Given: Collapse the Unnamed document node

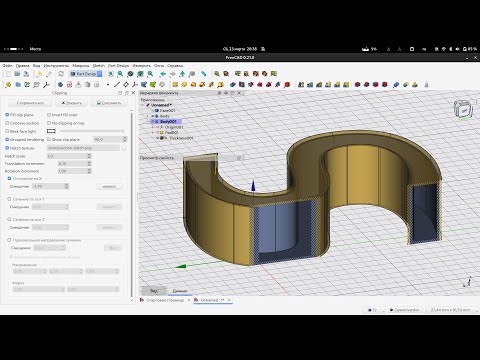Looking at the screenshot, I should (143, 105).
